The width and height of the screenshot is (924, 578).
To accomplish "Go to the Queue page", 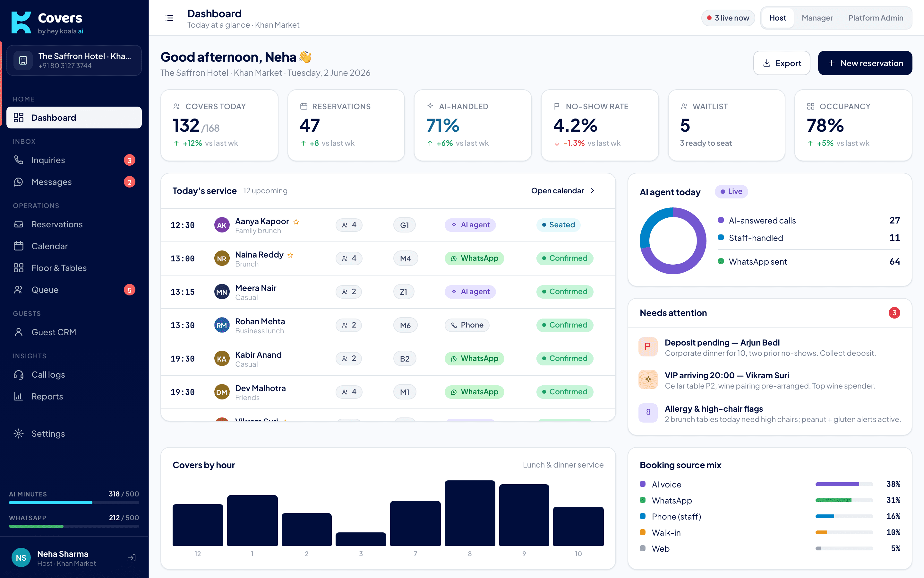I will coord(74,290).
